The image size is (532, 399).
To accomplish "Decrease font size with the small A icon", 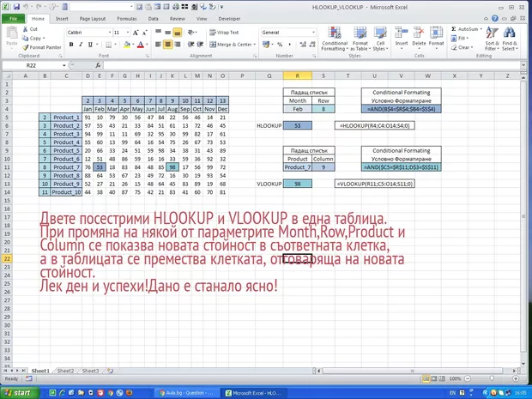I will (144, 33).
